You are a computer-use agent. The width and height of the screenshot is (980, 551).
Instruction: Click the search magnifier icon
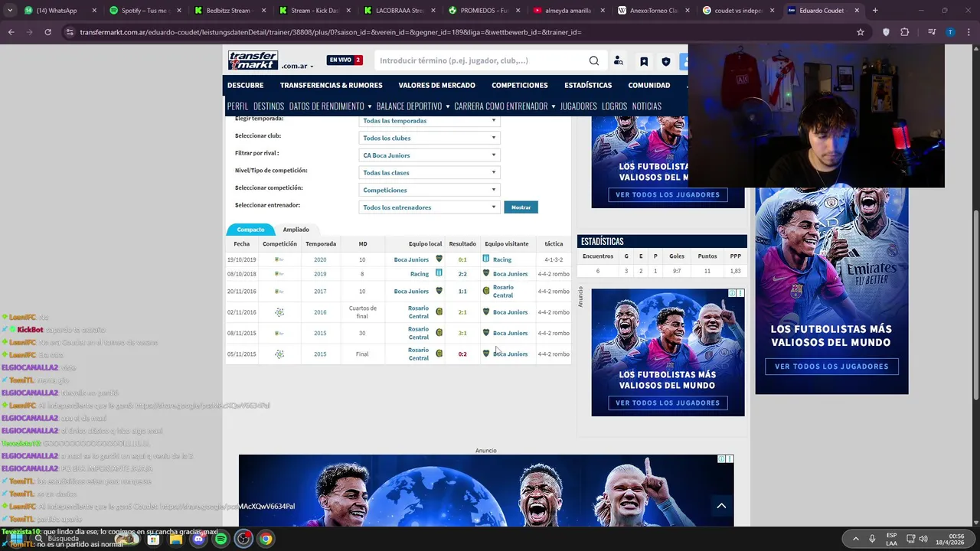594,61
